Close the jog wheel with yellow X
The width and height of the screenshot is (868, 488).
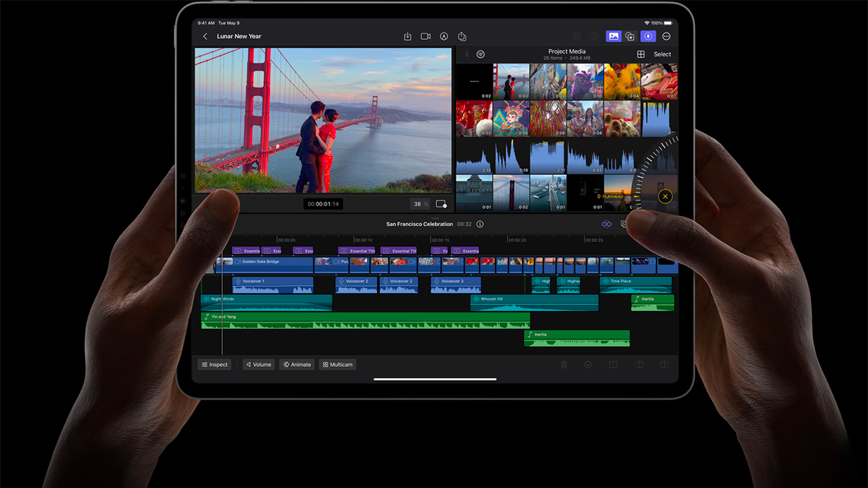665,197
